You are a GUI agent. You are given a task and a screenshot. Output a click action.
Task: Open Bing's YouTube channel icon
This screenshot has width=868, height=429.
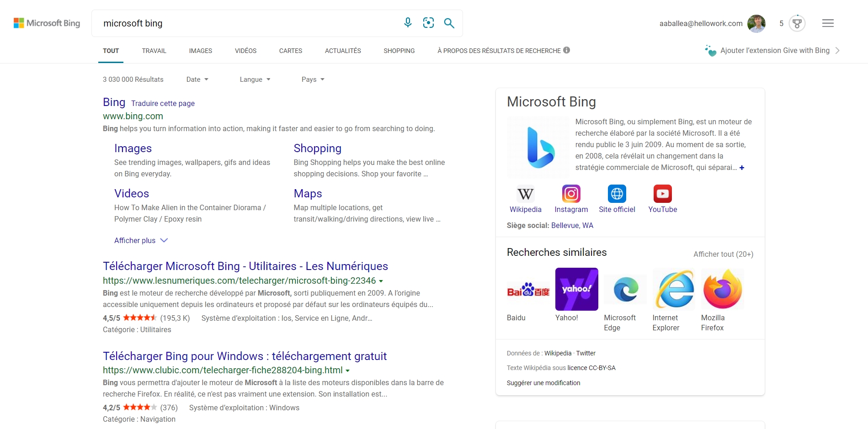tap(662, 194)
